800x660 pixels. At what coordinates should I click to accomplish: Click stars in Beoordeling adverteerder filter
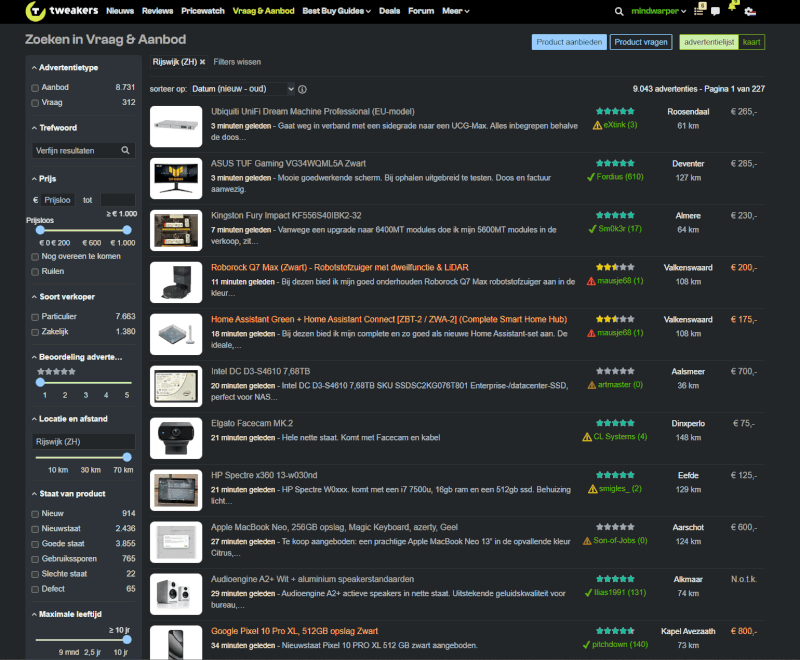pyautogui.click(x=56, y=372)
